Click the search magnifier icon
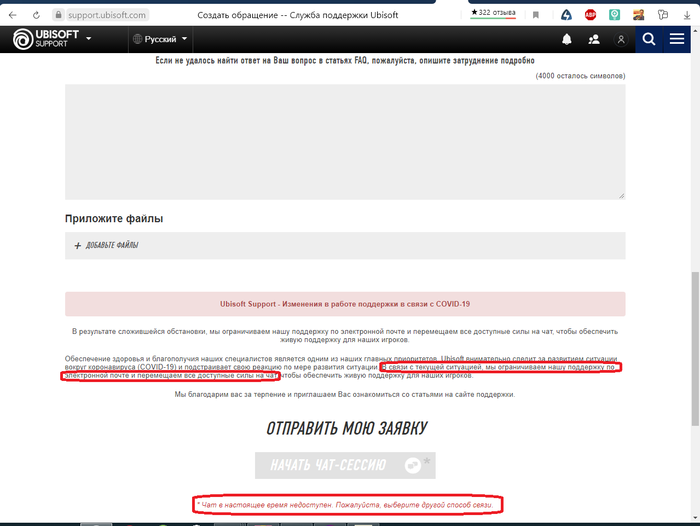This screenshot has height=526, width=700. point(649,39)
